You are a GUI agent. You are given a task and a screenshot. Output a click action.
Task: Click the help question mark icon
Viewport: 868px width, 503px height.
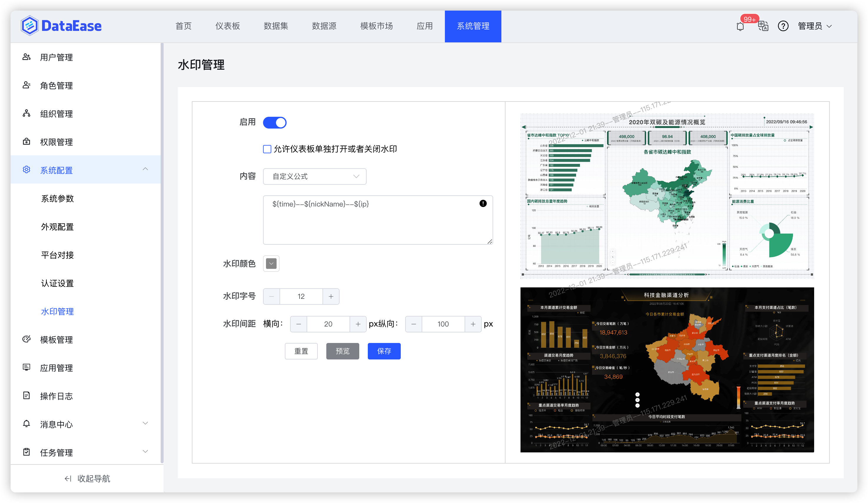point(783,26)
